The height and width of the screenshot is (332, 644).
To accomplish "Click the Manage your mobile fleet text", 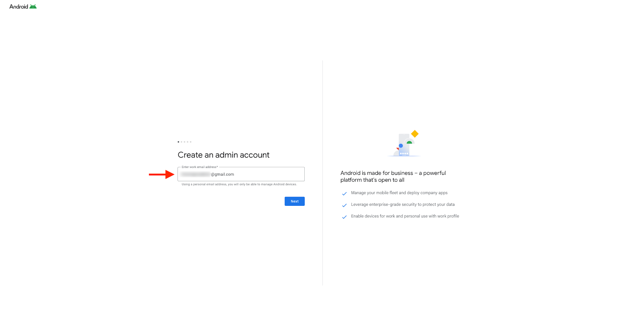I will point(399,193).
